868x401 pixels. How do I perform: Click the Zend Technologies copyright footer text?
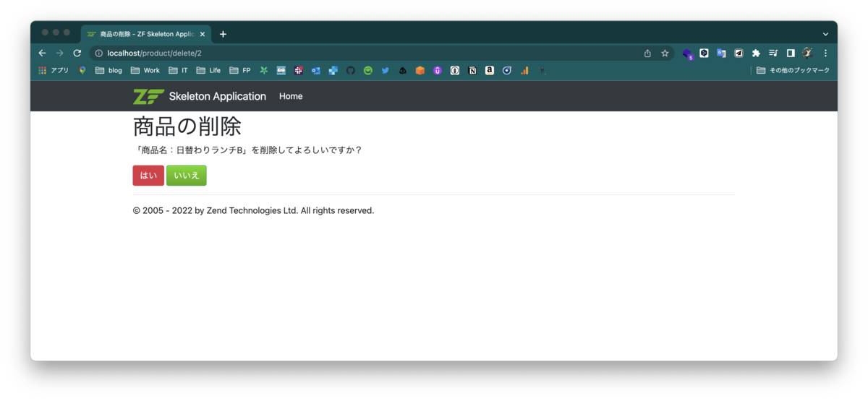tap(253, 211)
